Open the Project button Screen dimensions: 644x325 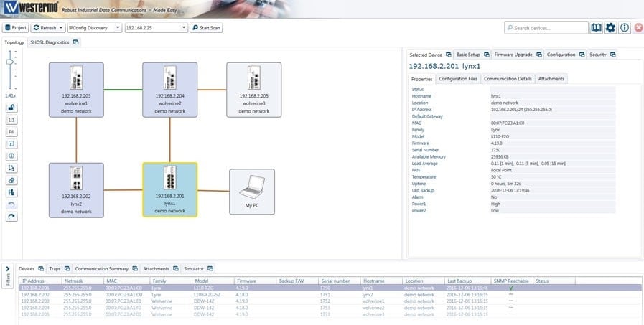pos(16,28)
